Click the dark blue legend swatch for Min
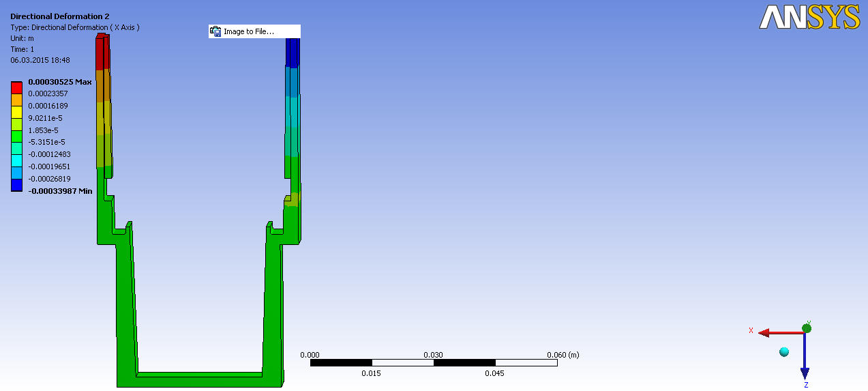Viewport: 868px width, 391px height. [16, 185]
